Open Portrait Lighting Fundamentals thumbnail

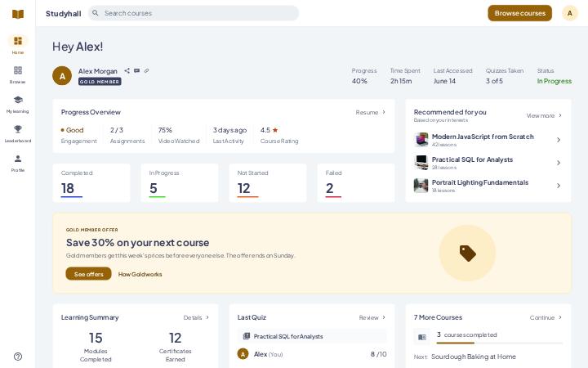tap(421, 186)
